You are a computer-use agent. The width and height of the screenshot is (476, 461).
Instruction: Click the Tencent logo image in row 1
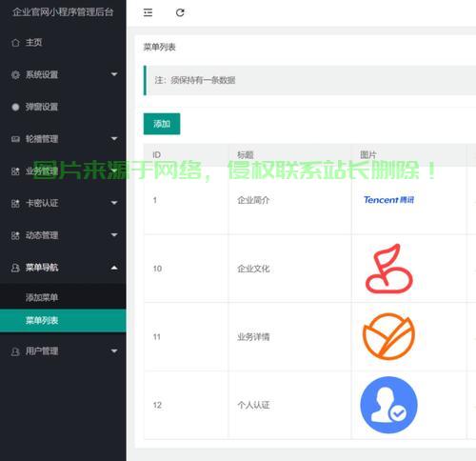388,200
